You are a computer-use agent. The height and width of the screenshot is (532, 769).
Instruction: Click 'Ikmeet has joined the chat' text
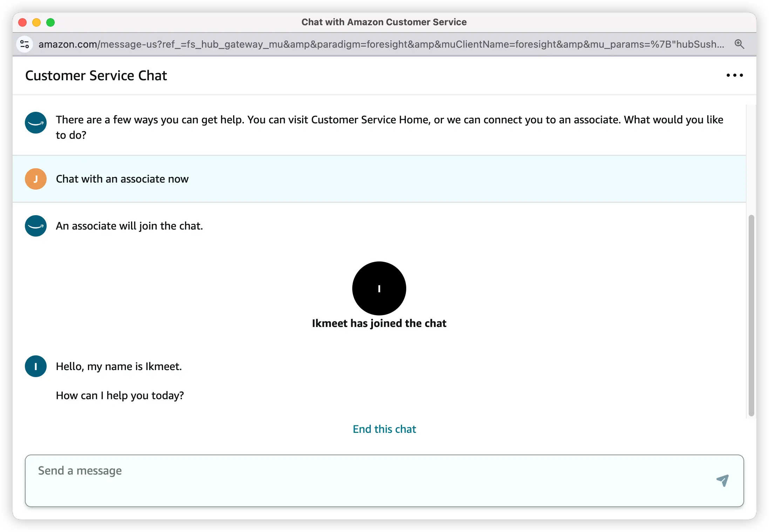(379, 323)
